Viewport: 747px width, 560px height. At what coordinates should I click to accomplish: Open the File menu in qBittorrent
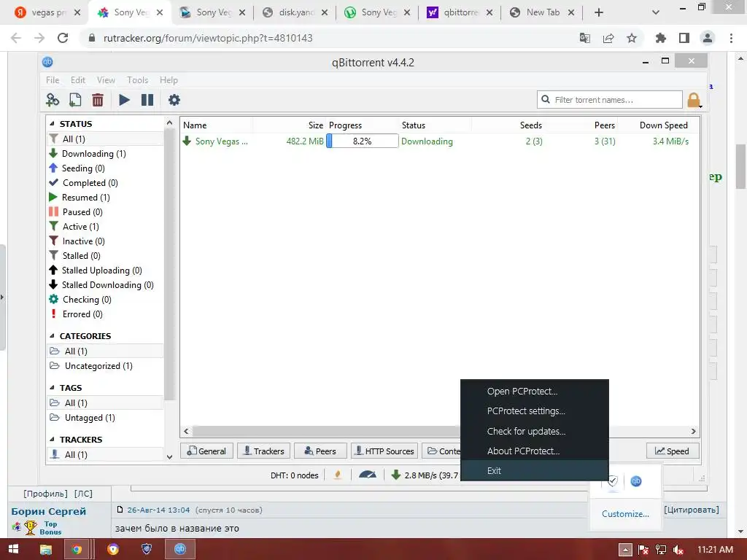pyautogui.click(x=53, y=80)
